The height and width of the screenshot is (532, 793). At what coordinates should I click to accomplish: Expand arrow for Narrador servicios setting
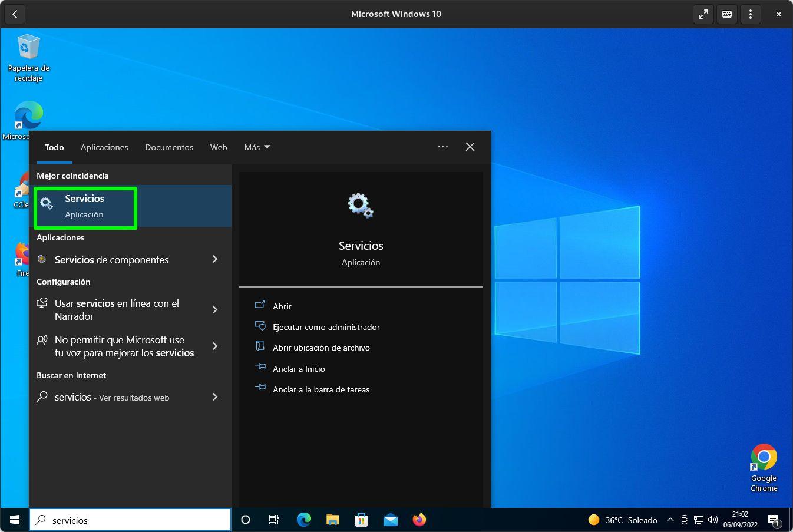215,310
